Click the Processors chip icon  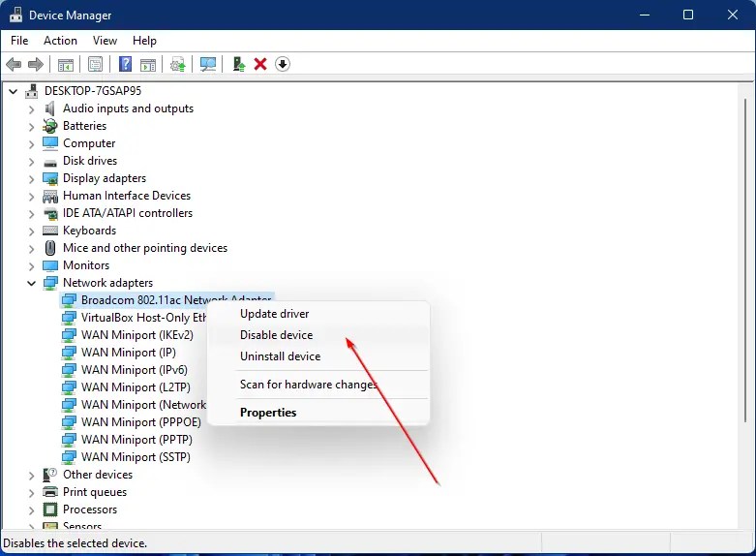coord(50,510)
